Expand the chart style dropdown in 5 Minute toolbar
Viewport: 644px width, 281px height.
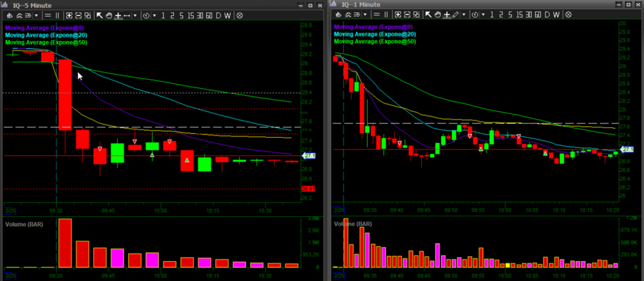36,15
